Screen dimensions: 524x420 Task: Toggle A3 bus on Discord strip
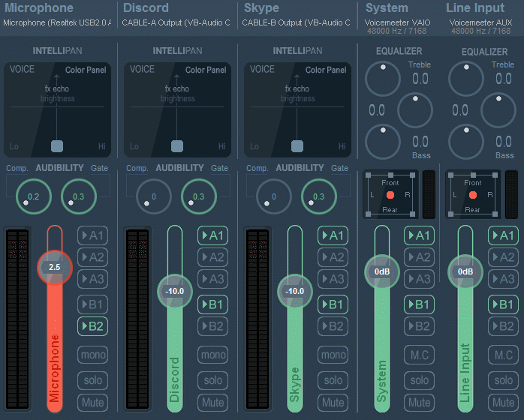(x=213, y=279)
